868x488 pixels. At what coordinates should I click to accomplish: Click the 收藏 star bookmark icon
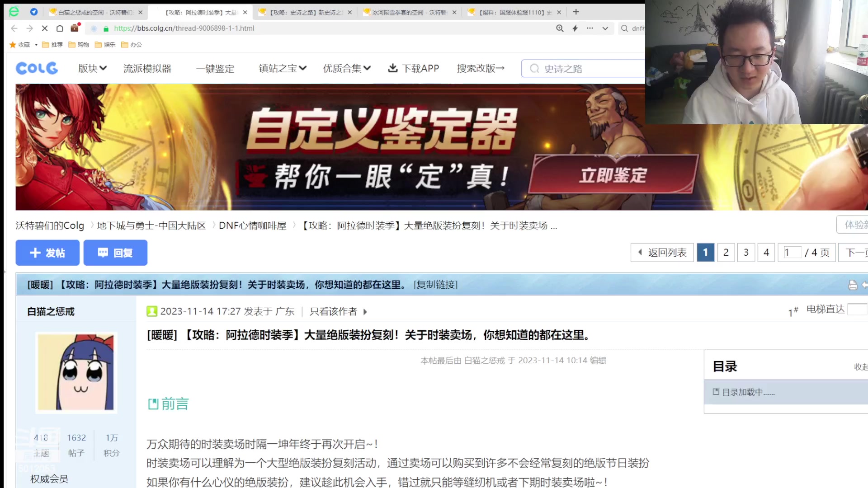coord(13,44)
